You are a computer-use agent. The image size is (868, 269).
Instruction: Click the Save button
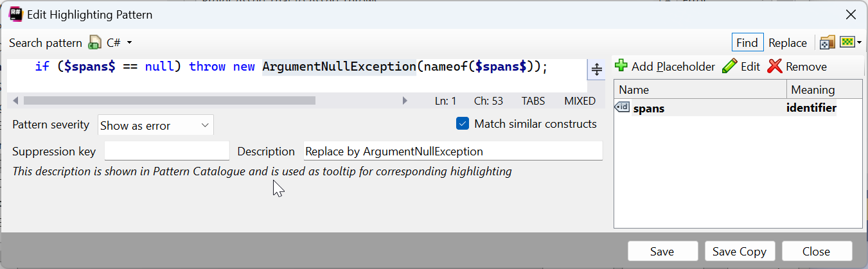(x=662, y=251)
